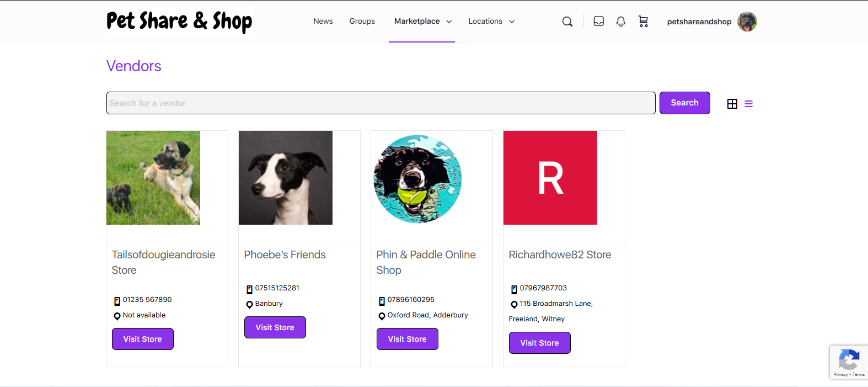Go to the News menu item
868x387 pixels.
[323, 22]
